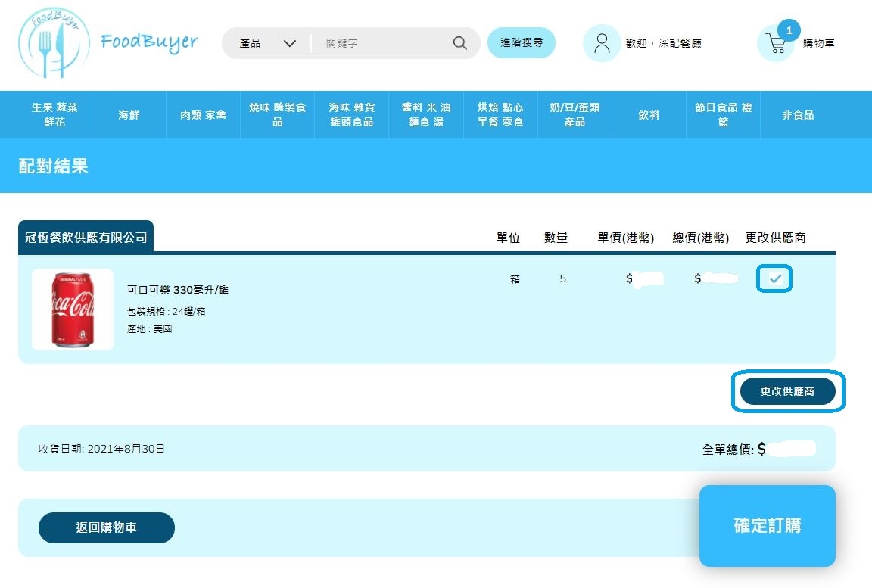Toggle the change-supplier checkbox for Coca-Cola
This screenshot has height=588, width=872.
tap(774, 278)
